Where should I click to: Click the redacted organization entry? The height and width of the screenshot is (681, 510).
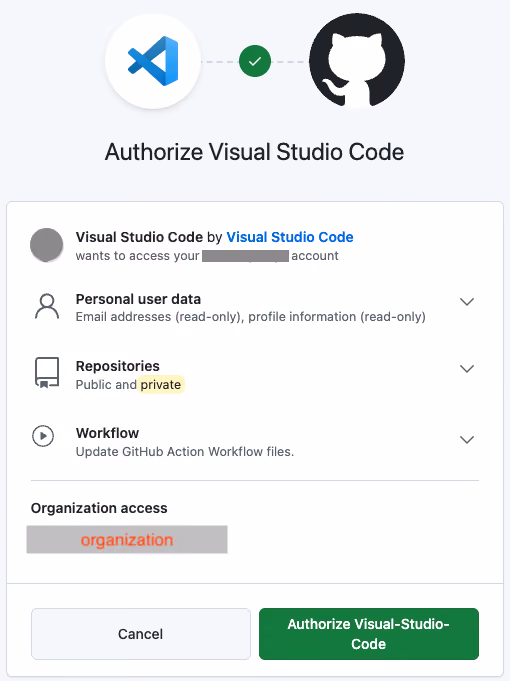coord(127,539)
